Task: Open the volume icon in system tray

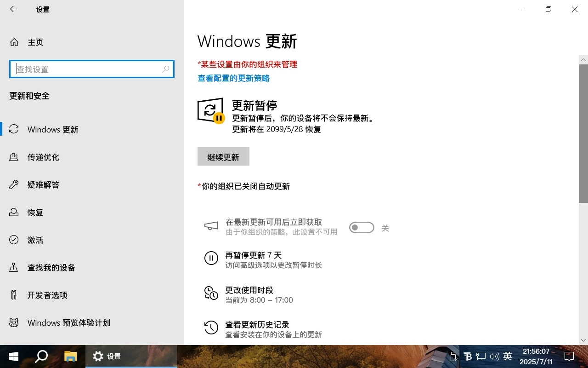Action: click(x=495, y=356)
